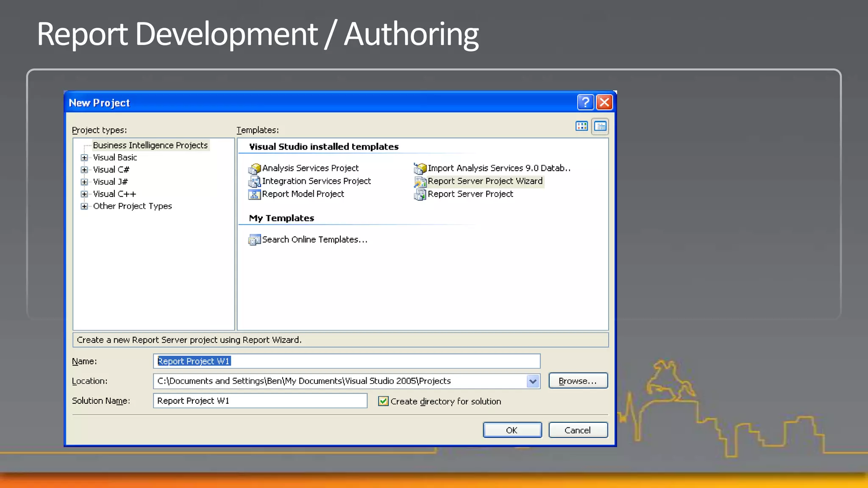Click the dialog help question mark button
Viewport: 868px width, 488px height.
[585, 103]
